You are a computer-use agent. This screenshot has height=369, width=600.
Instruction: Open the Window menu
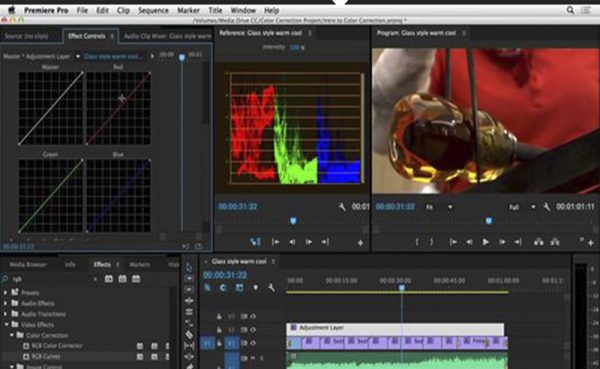pos(243,10)
